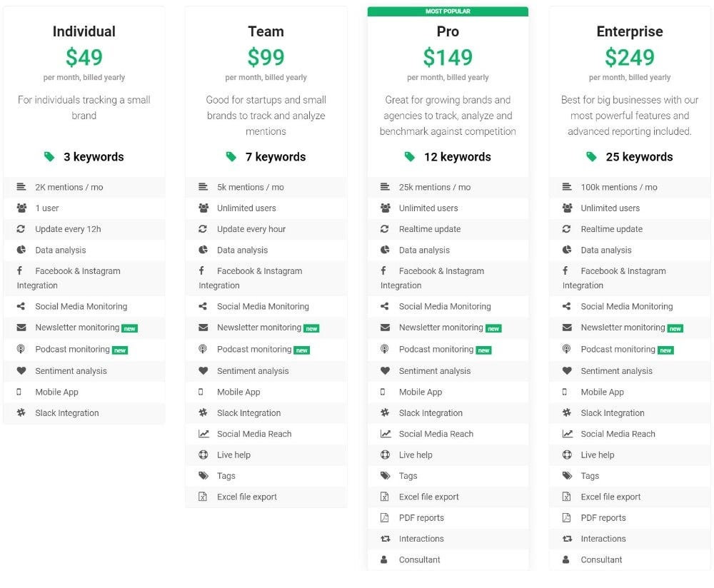The width and height of the screenshot is (714, 588).
Task: Click the person icon beside Enterprise Consultant
Action: tap(565, 559)
